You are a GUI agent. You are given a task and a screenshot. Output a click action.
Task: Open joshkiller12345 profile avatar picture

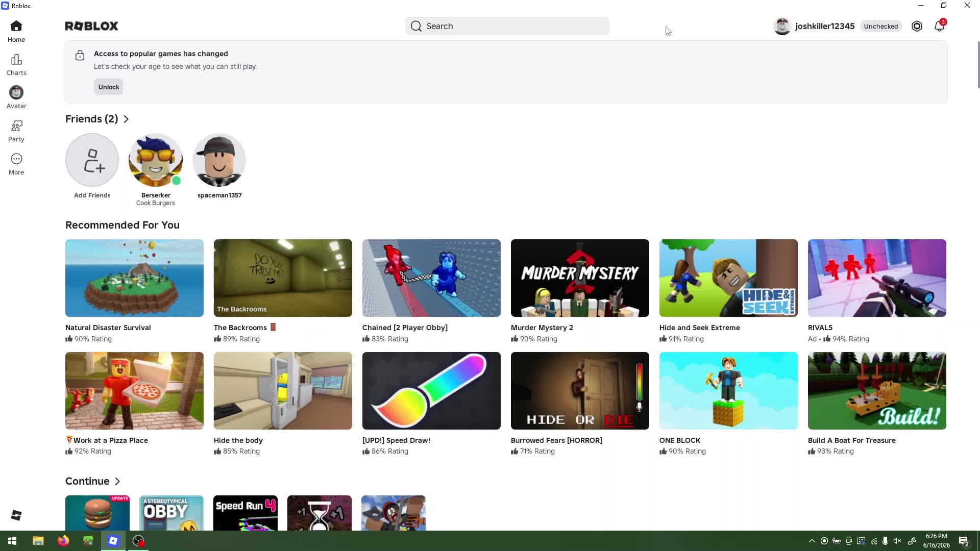tap(782, 26)
